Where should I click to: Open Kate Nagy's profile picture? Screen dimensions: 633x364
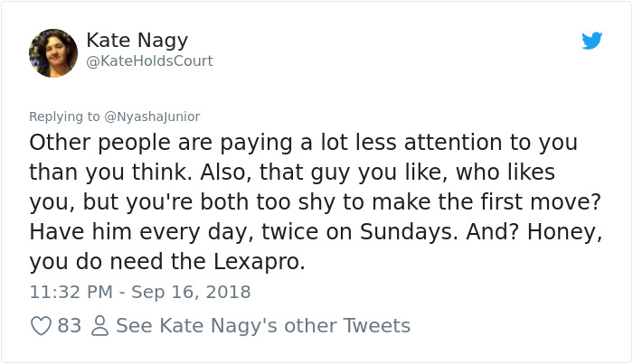(53, 53)
